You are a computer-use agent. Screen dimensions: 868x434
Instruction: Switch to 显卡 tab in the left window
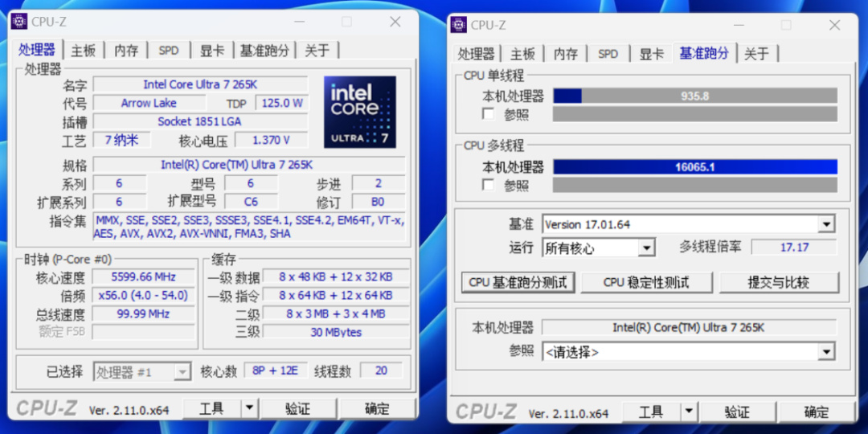pos(212,51)
